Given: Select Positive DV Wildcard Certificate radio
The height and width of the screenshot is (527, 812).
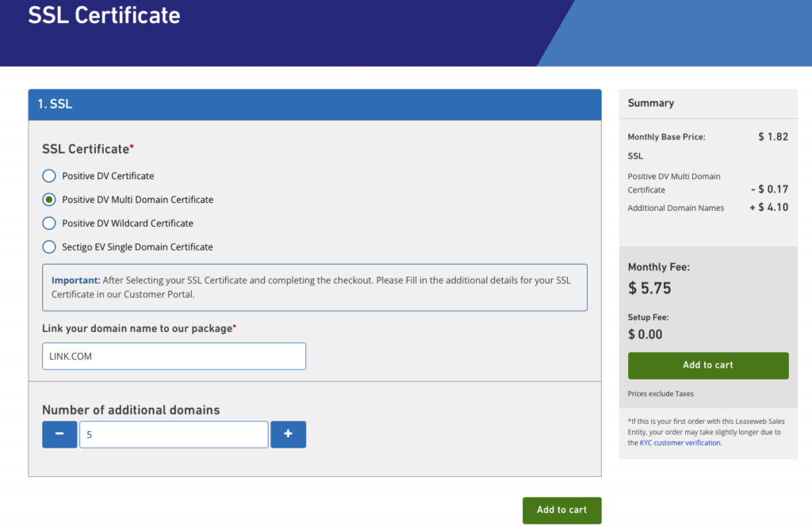Looking at the screenshot, I should tap(49, 223).
